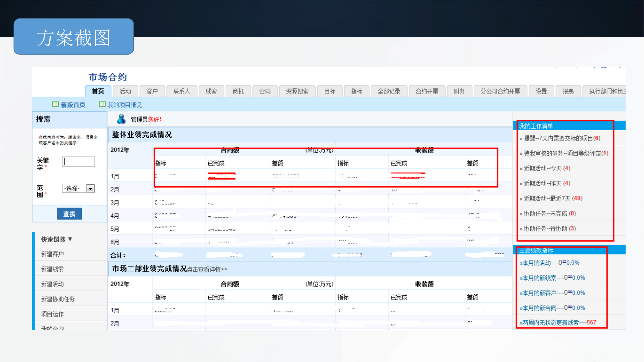
Task: Click the 查找 search button
Action: 69,213
